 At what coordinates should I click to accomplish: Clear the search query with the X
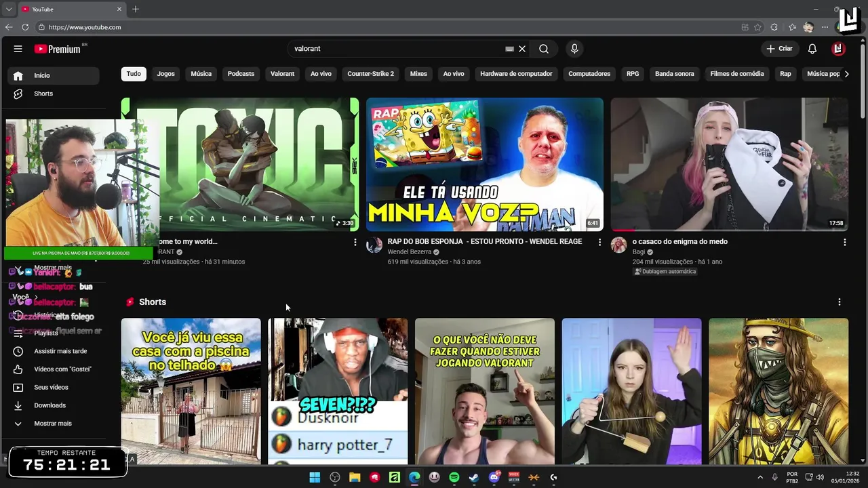tap(522, 49)
